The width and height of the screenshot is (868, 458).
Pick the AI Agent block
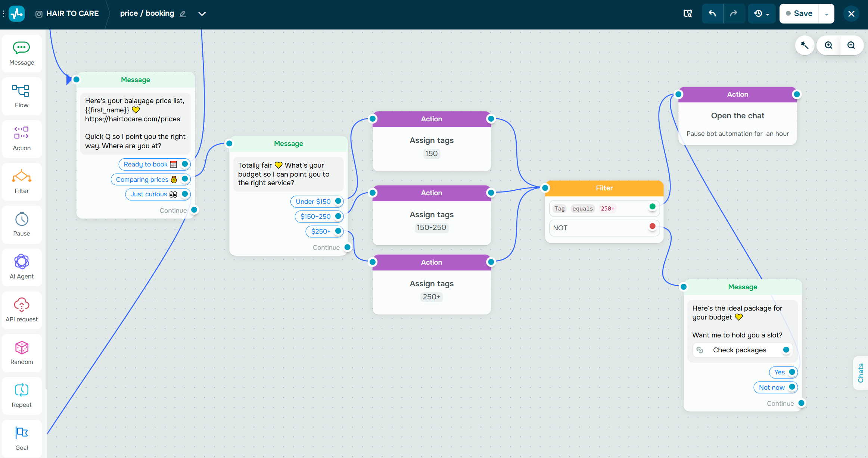pos(22,267)
